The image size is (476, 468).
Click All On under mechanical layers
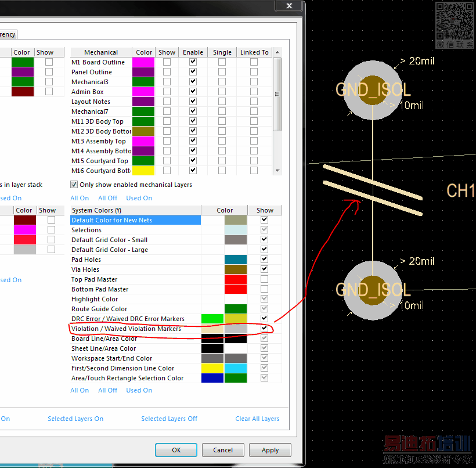point(80,198)
